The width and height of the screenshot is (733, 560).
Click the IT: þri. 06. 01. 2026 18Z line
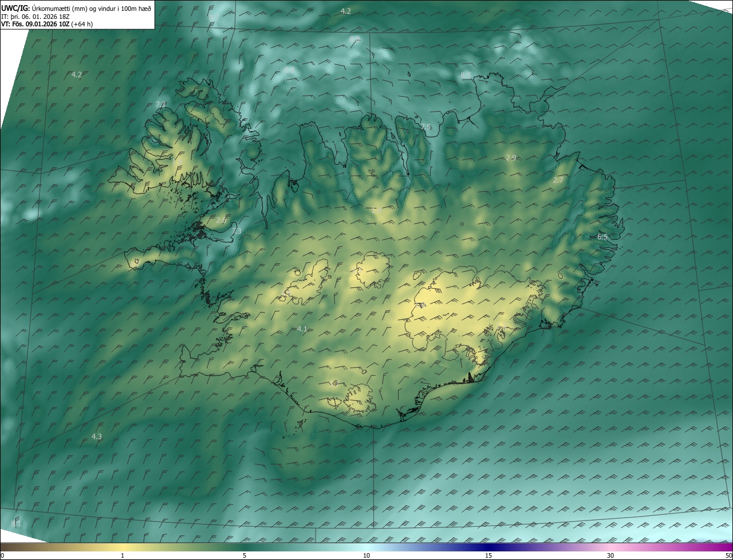point(35,17)
